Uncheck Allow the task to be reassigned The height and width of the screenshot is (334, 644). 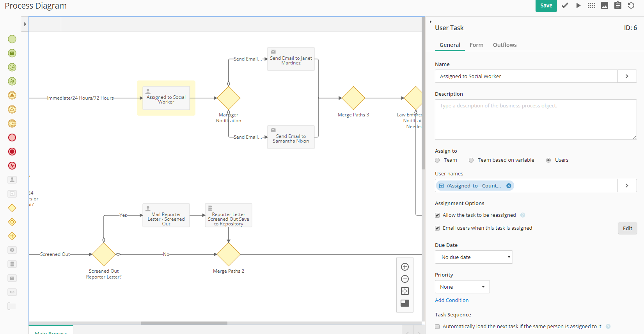point(437,215)
